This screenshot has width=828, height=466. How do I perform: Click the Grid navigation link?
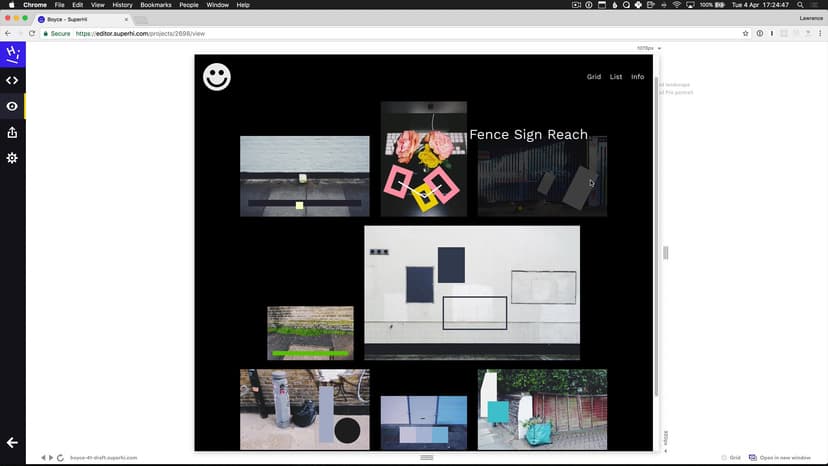coord(594,77)
